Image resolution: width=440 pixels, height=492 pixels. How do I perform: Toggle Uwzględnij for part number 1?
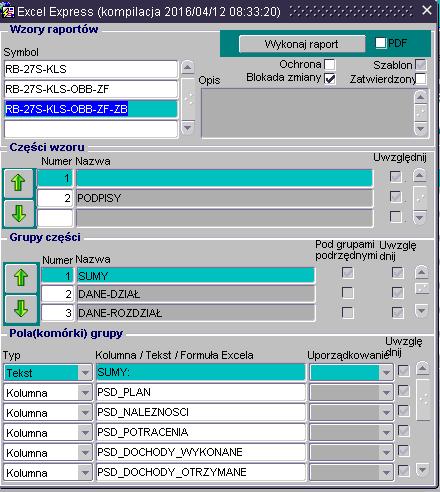tap(396, 177)
